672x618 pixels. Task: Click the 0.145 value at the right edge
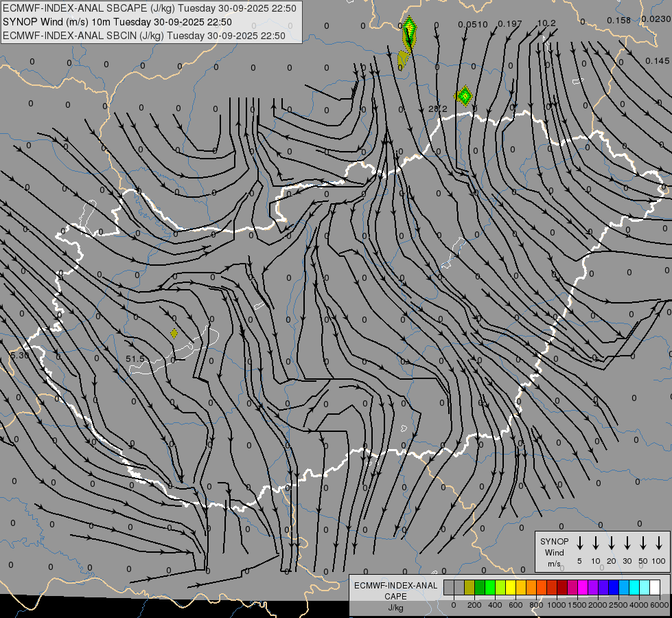pyautogui.click(x=658, y=61)
